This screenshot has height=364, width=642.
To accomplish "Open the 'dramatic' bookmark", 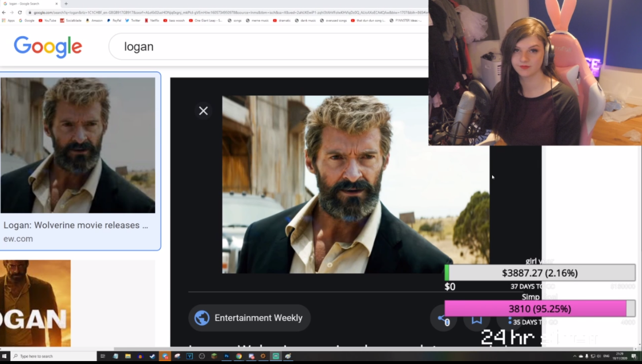I will pos(282,21).
